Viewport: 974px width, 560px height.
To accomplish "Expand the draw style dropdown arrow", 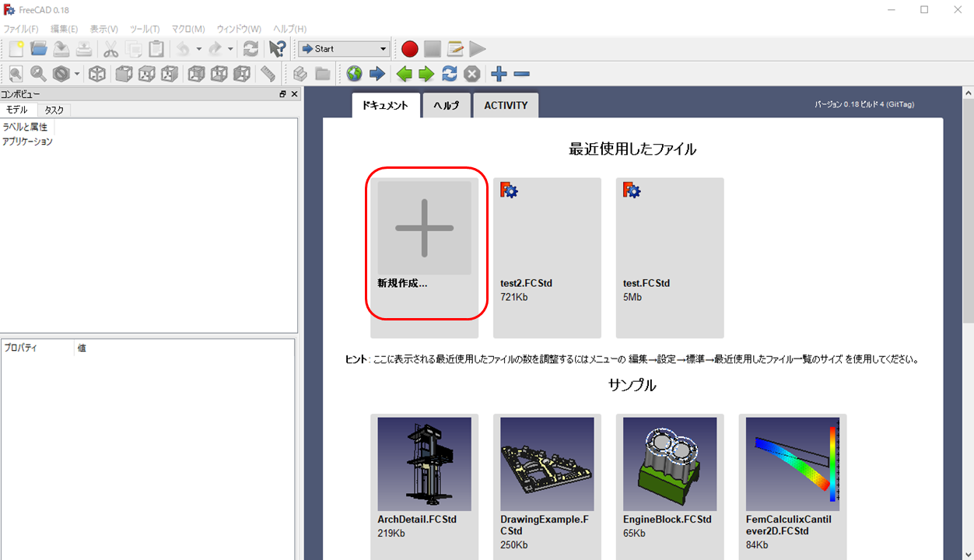I will (x=76, y=74).
